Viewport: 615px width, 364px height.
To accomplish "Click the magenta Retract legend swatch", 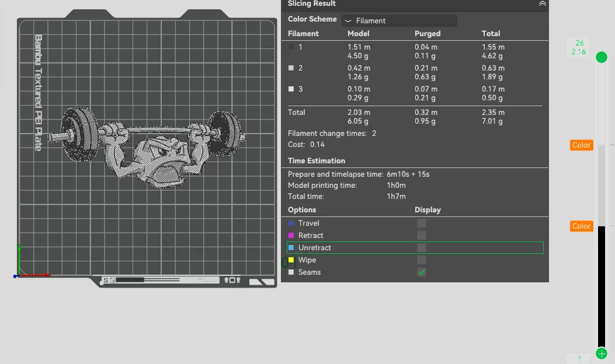I will [x=291, y=236].
